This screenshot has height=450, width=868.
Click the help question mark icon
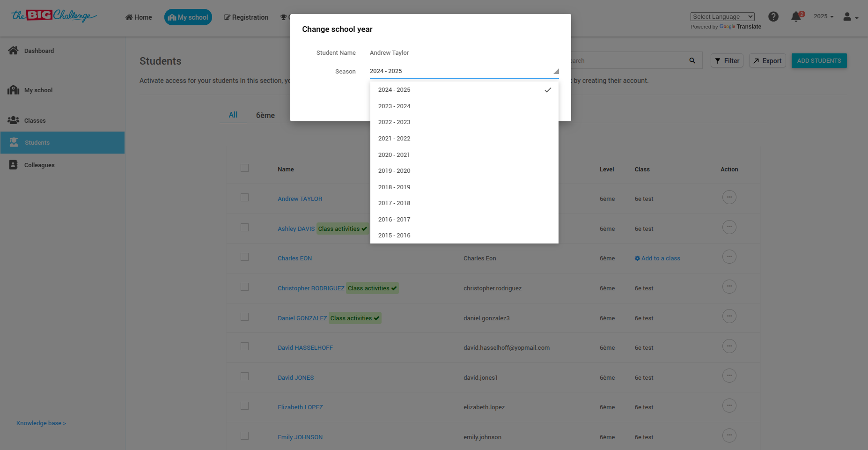coord(773,17)
